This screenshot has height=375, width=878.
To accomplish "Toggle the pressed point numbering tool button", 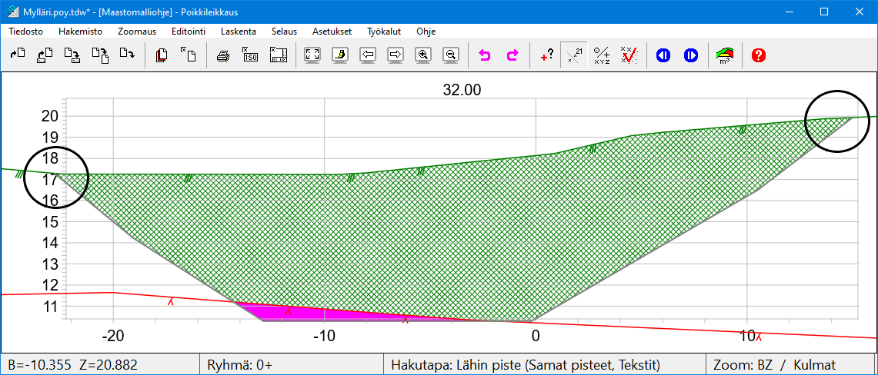I will [x=574, y=55].
